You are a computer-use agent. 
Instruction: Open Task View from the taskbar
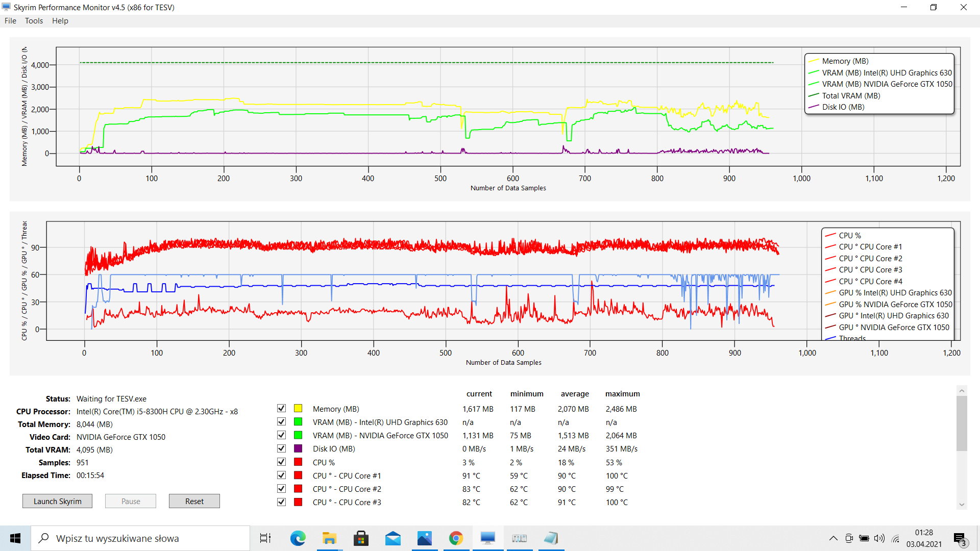(265, 538)
